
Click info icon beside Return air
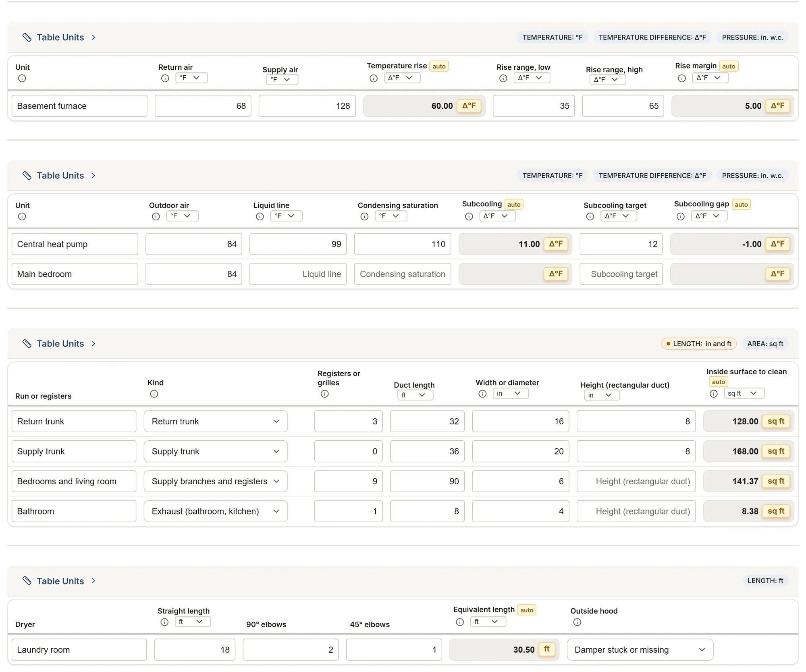(165, 79)
